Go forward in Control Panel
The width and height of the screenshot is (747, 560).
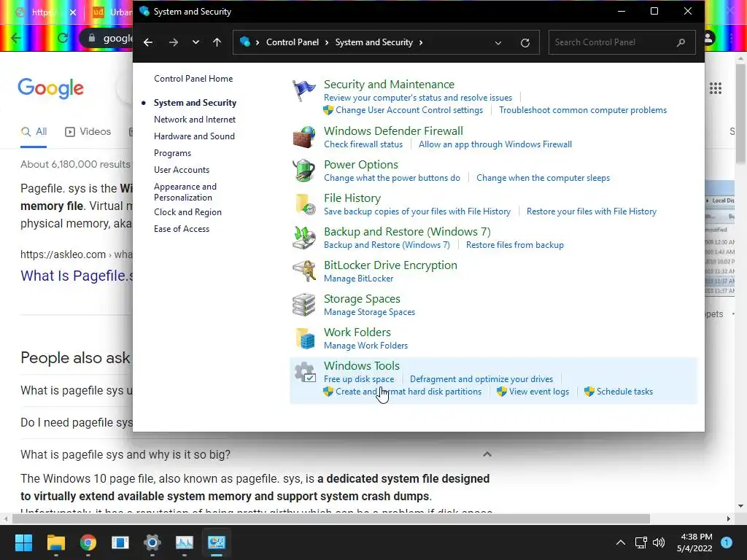[174, 42]
